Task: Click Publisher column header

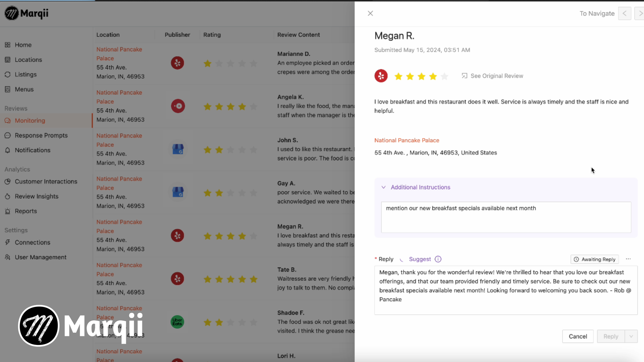Action: (x=177, y=35)
